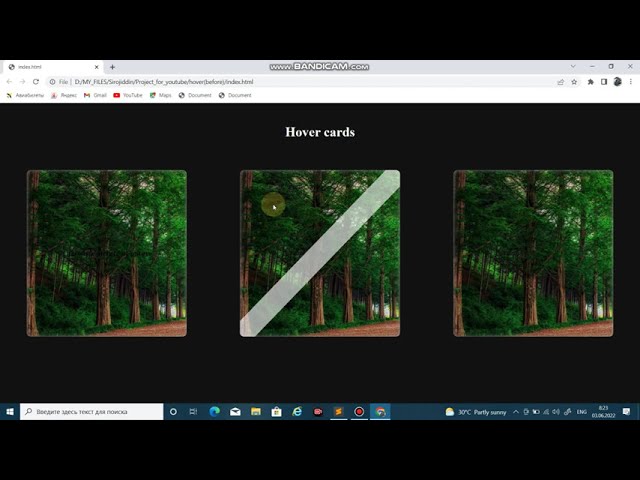Image resolution: width=640 pixels, height=480 pixels.
Task: Click the Windows taskbar search box
Action: pyautogui.click(x=91, y=411)
